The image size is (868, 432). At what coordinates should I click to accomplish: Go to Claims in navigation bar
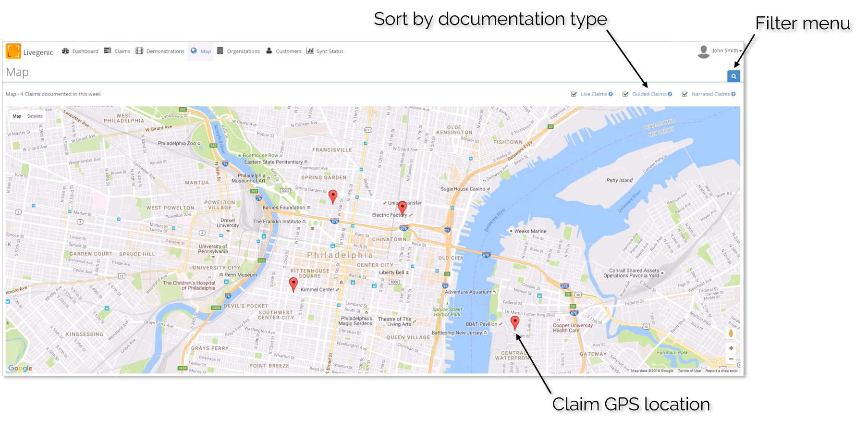point(117,51)
